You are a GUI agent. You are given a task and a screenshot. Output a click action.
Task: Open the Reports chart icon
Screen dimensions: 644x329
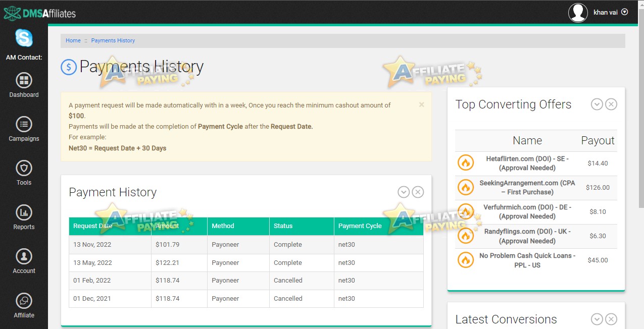click(x=24, y=212)
